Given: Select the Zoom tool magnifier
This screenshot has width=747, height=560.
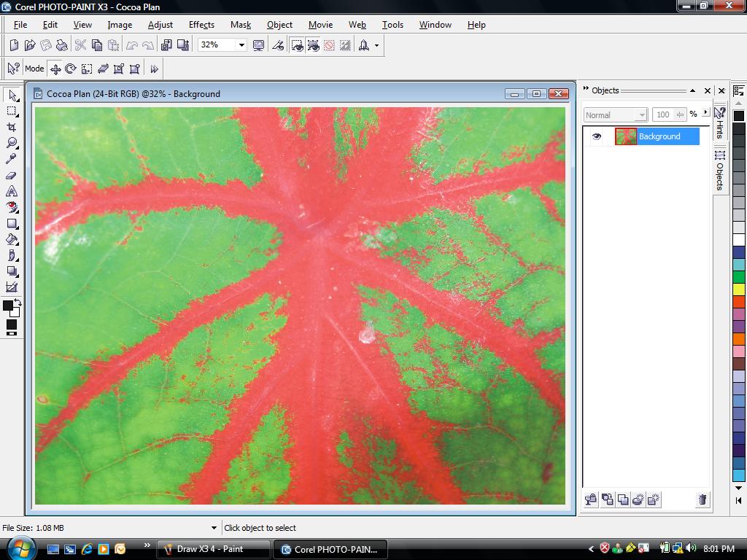Looking at the screenshot, I should click(x=12, y=143).
